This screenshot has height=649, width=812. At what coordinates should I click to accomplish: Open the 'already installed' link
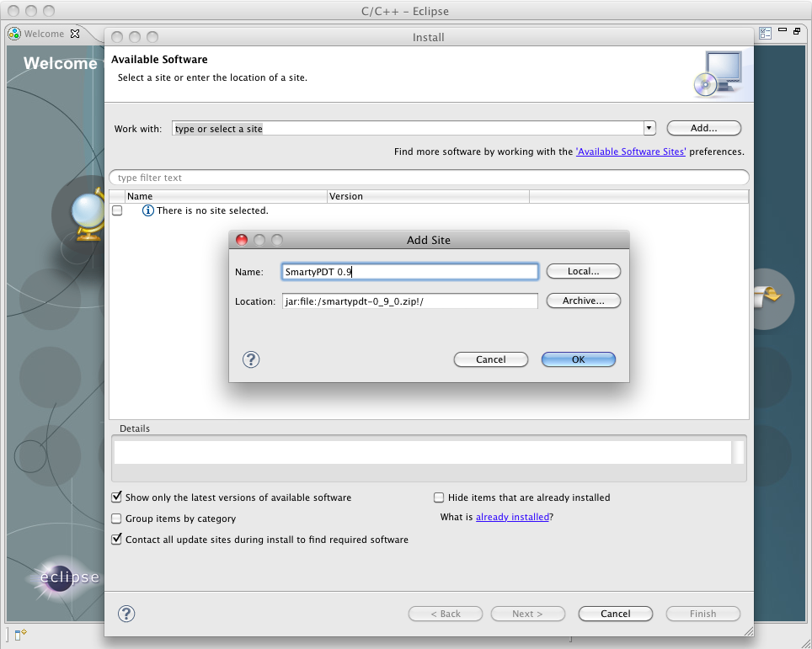512,517
